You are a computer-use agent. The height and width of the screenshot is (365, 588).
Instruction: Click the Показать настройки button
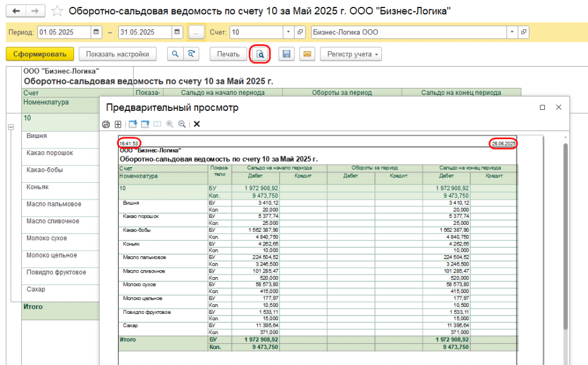coord(117,54)
